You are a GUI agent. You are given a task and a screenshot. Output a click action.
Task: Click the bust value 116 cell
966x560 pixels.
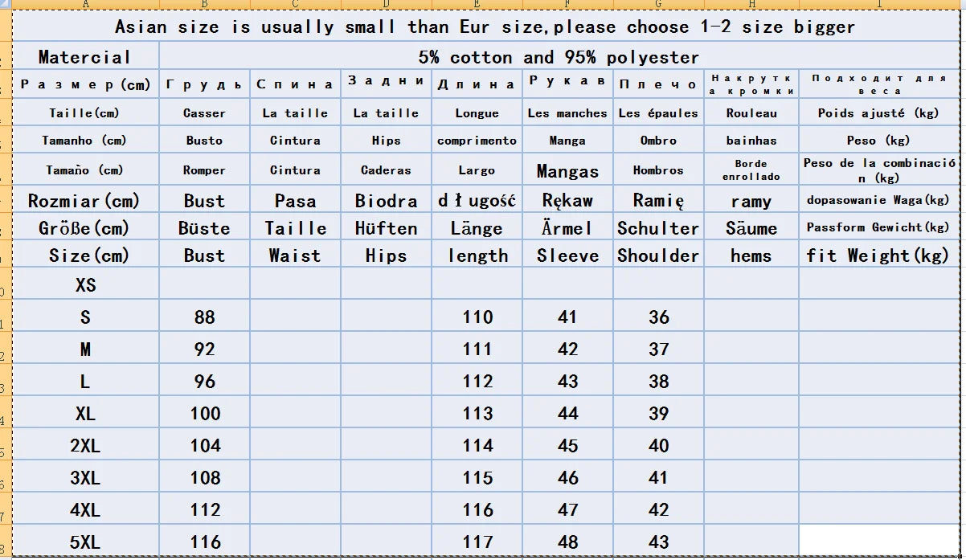coord(205,542)
